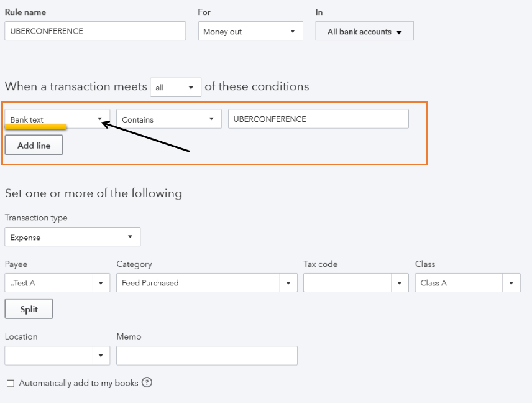Click the Rule name text field
Image resolution: width=532 pixels, height=403 pixels.
pyautogui.click(x=95, y=31)
